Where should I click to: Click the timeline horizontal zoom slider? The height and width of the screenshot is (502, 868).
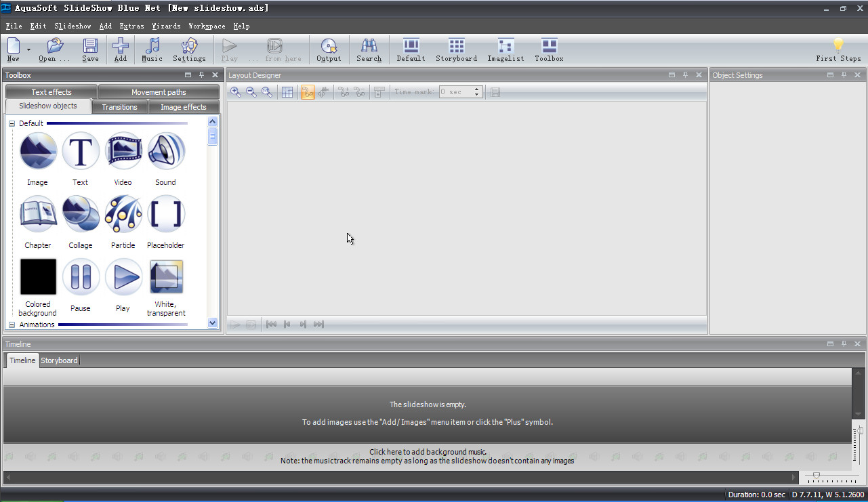point(817,476)
